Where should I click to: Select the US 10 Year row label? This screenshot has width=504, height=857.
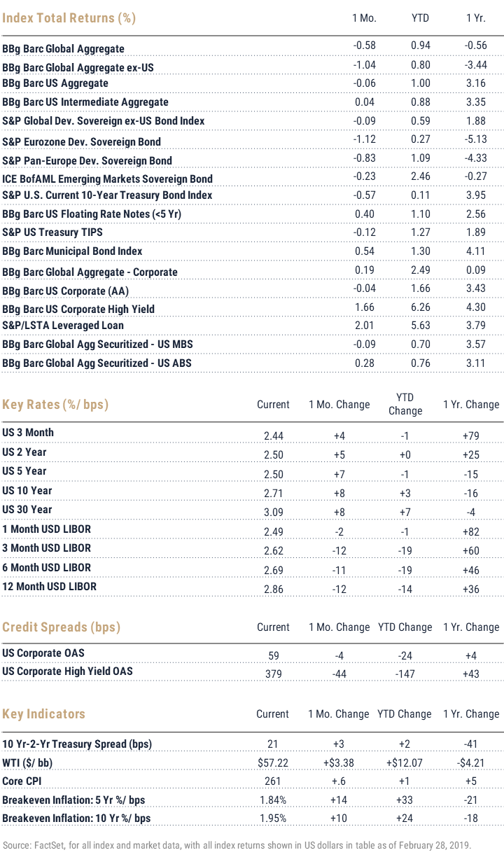pos(27,491)
